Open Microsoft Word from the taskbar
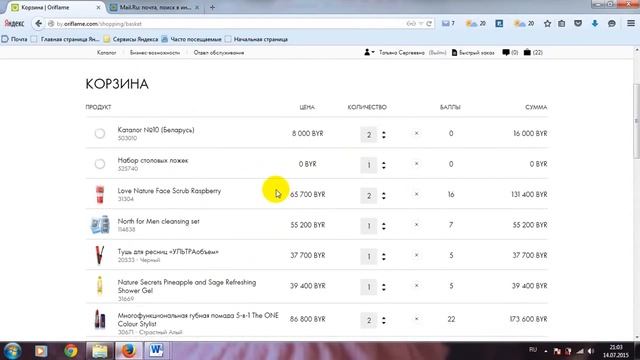The width and height of the screenshot is (640, 360). point(156,351)
